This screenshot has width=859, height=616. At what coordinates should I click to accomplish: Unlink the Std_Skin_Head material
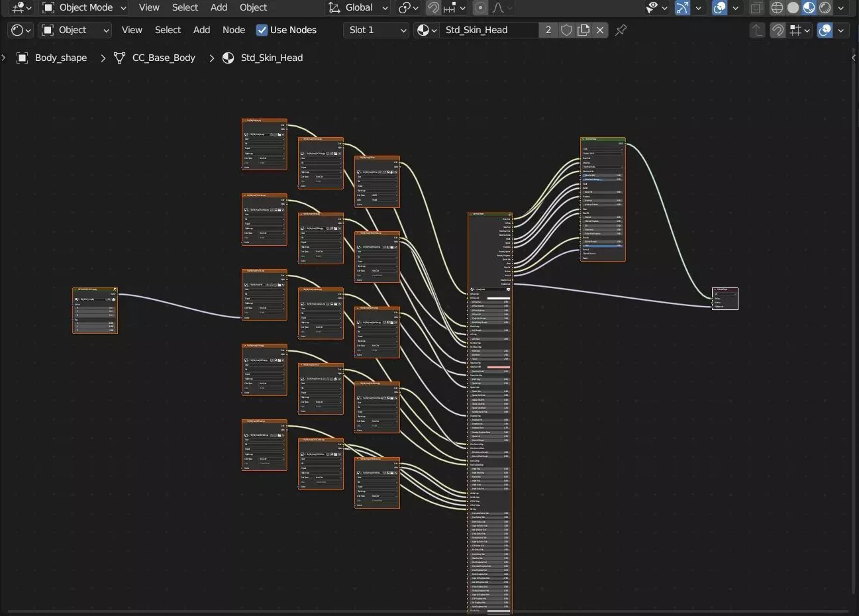[600, 30]
